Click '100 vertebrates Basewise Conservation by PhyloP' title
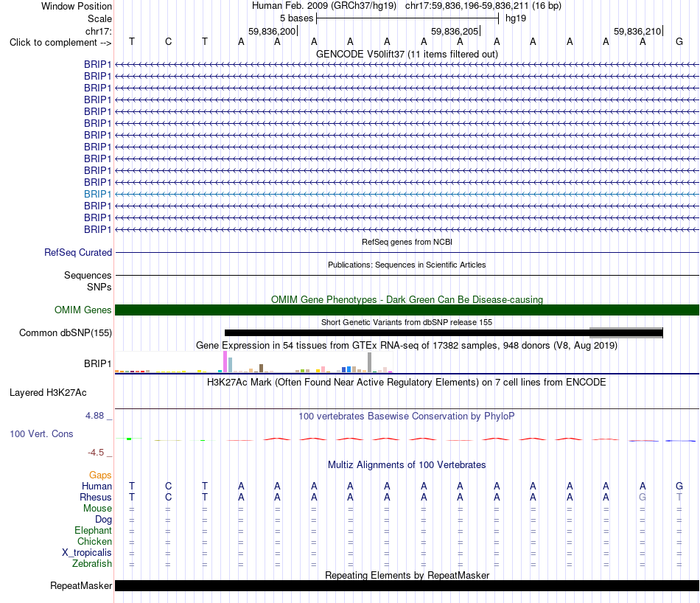Screen dimensions: 700x603 click(x=407, y=416)
